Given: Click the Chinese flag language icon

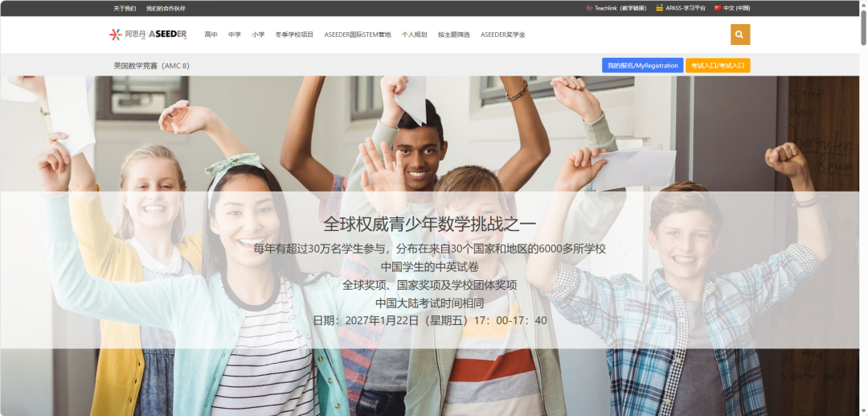Looking at the screenshot, I should 718,8.
